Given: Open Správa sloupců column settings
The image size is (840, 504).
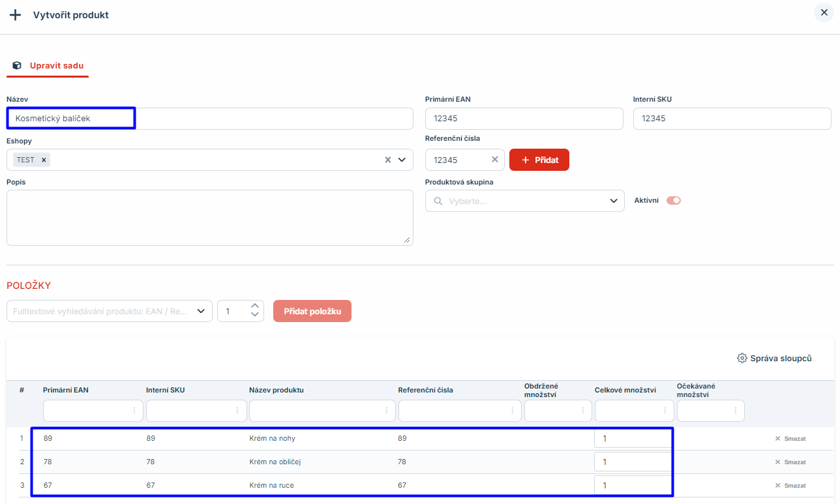Looking at the screenshot, I should click(x=774, y=358).
